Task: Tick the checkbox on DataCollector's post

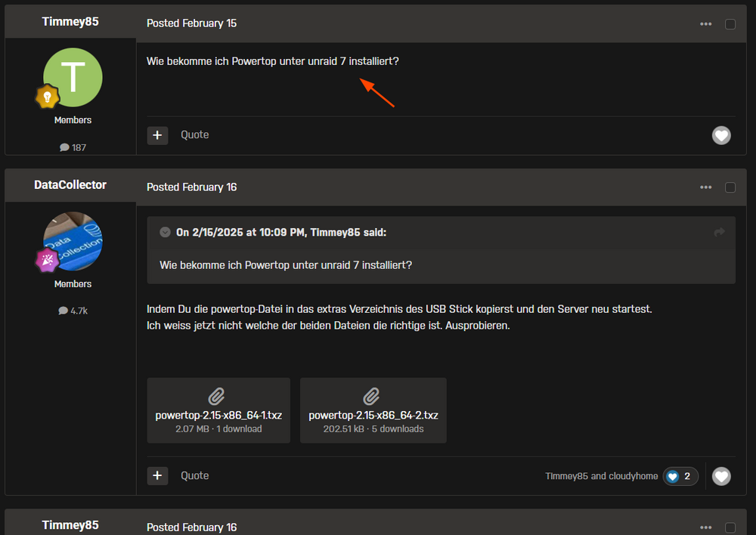Action: tap(730, 187)
